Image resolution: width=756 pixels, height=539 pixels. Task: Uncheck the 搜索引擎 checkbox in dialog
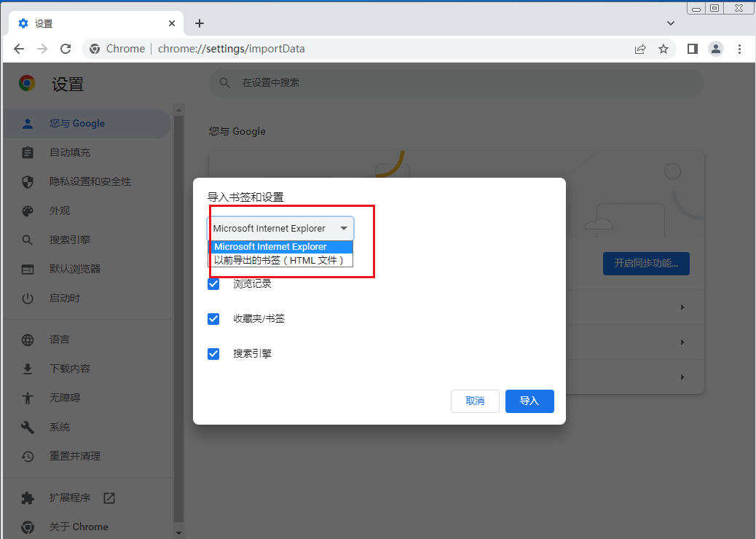[213, 354]
